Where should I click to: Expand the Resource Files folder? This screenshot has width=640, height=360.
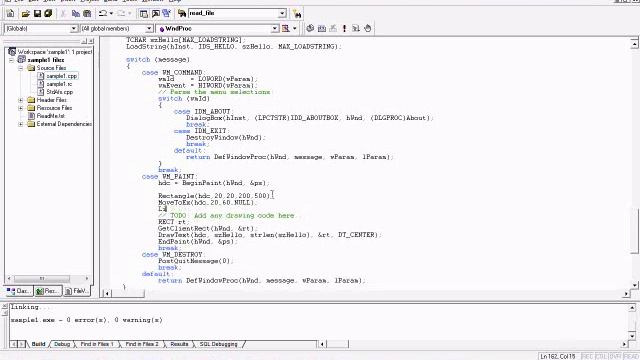click(x=20, y=108)
